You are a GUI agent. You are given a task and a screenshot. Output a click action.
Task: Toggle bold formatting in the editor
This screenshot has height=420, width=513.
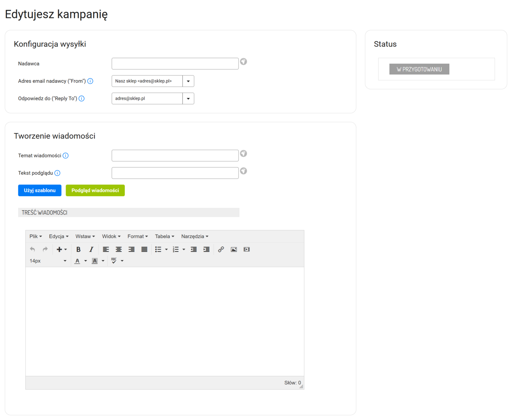point(79,249)
